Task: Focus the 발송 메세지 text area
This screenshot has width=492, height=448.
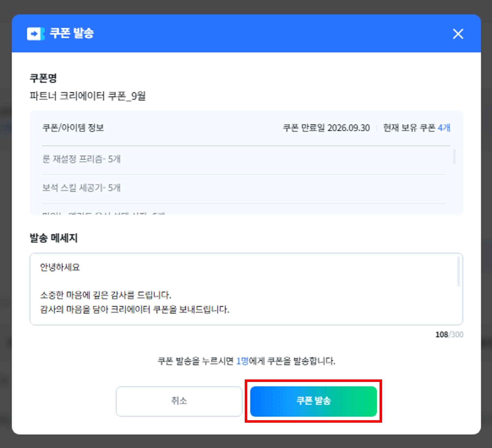Action: 246,289
